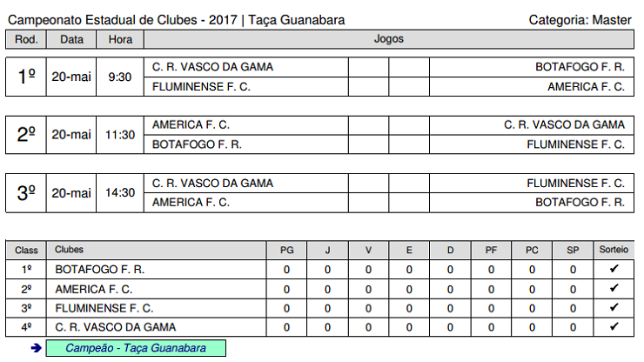Select the SP column header
644x362 pixels.
pyautogui.click(x=573, y=250)
